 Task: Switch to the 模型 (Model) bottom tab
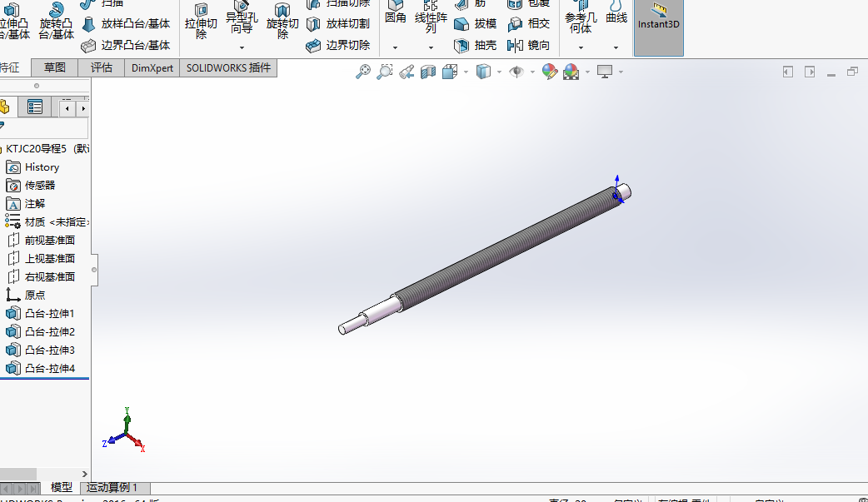[x=62, y=488]
